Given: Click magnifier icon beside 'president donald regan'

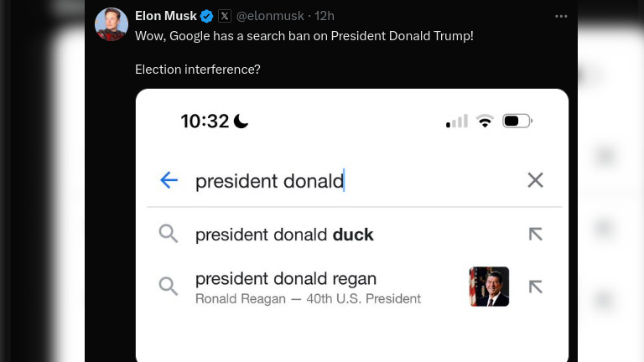Looking at the screenshot, I should click(x=169, y=287).
